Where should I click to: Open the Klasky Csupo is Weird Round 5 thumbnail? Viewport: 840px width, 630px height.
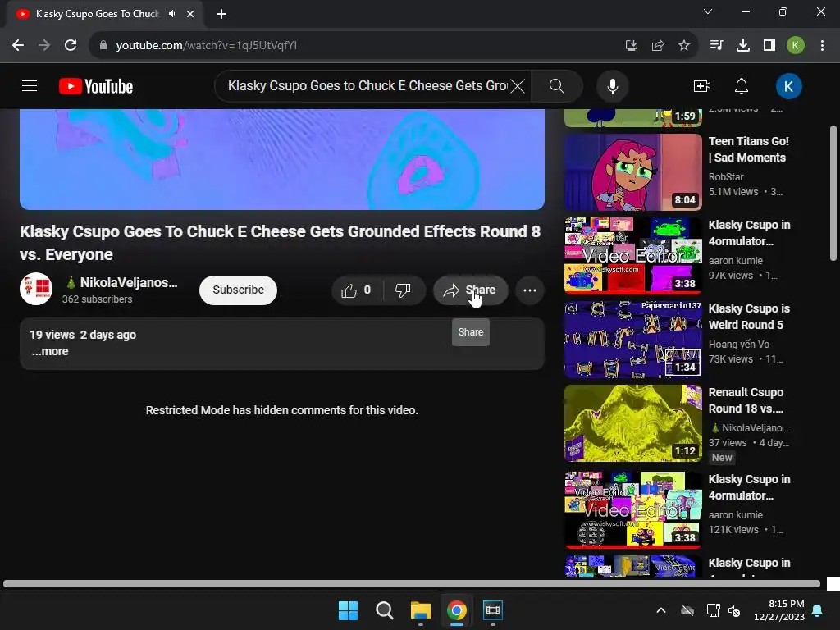tap(632, 339)
